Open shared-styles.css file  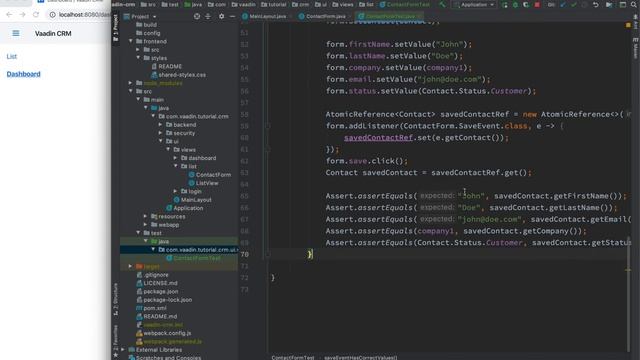[178, 75]
